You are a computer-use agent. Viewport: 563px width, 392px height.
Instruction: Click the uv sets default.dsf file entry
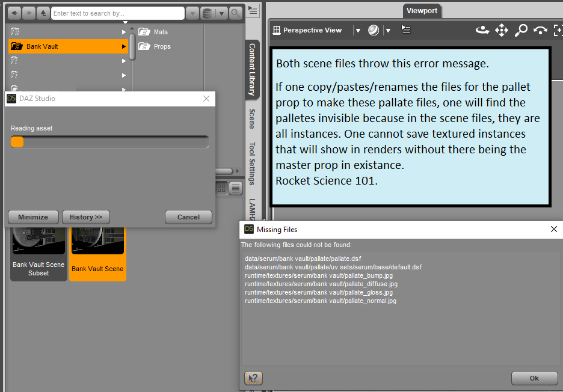333,267
